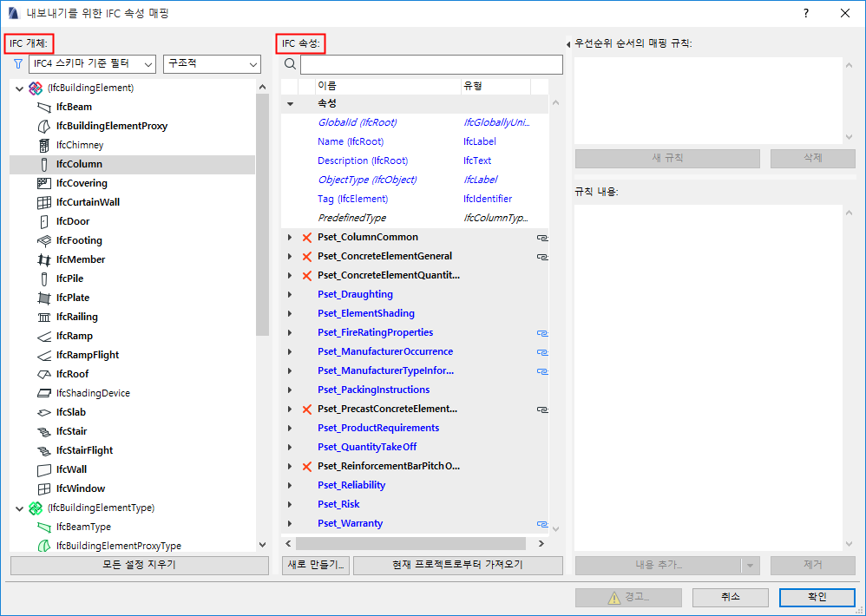Expand Pset_Risk
This screenshot has height=616, width=866.
click(x=290, y=504)
